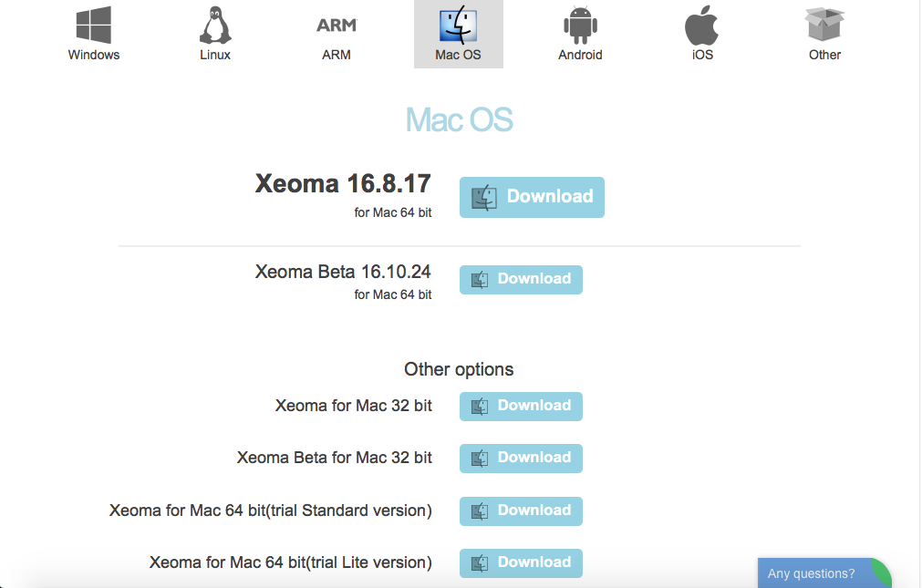Open the Any questions? chat widget
This screenshot has width=922, height=588.
(824, 573)
